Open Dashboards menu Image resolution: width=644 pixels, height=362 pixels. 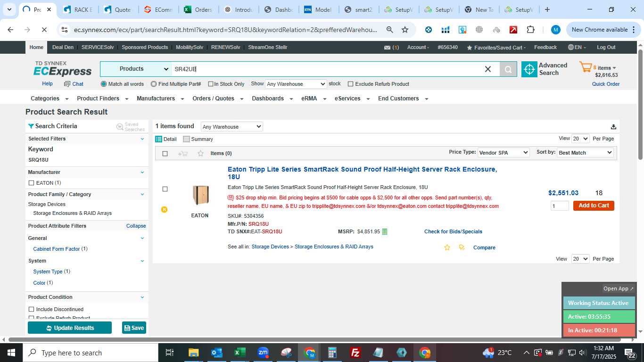pos(272,99)
